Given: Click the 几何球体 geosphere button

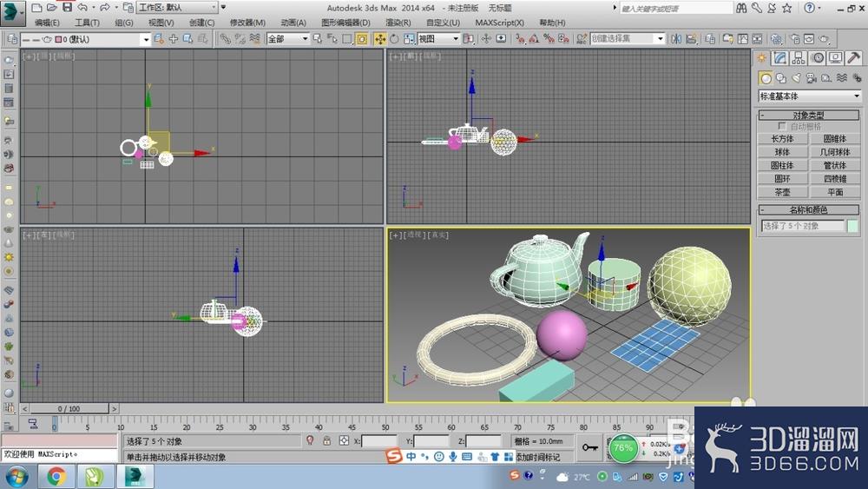Looking at the screenshot, I should click(x=835, y=152).
